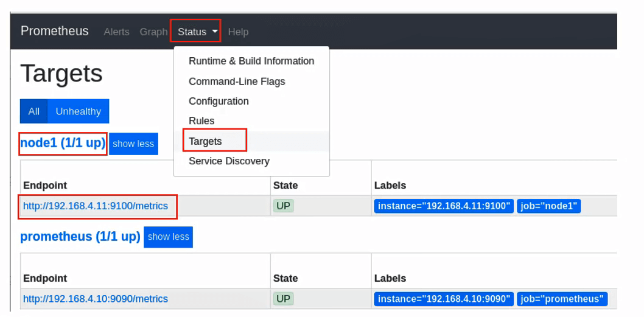Image resolution: width=644 pixels, height=317 pixels.
Task: Collapse prometheus group with show less
Action: pyautogui.click(x=169, y=237)
